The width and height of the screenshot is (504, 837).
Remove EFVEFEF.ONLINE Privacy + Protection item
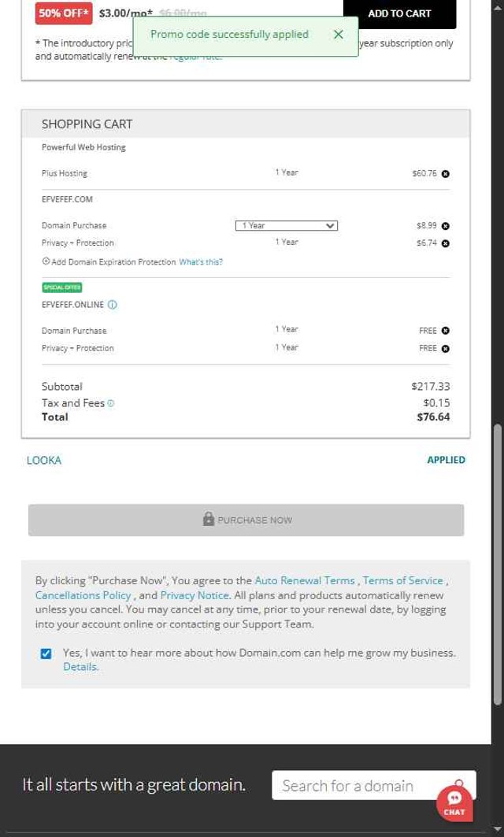pyautogui.click(x=446, y=348)
